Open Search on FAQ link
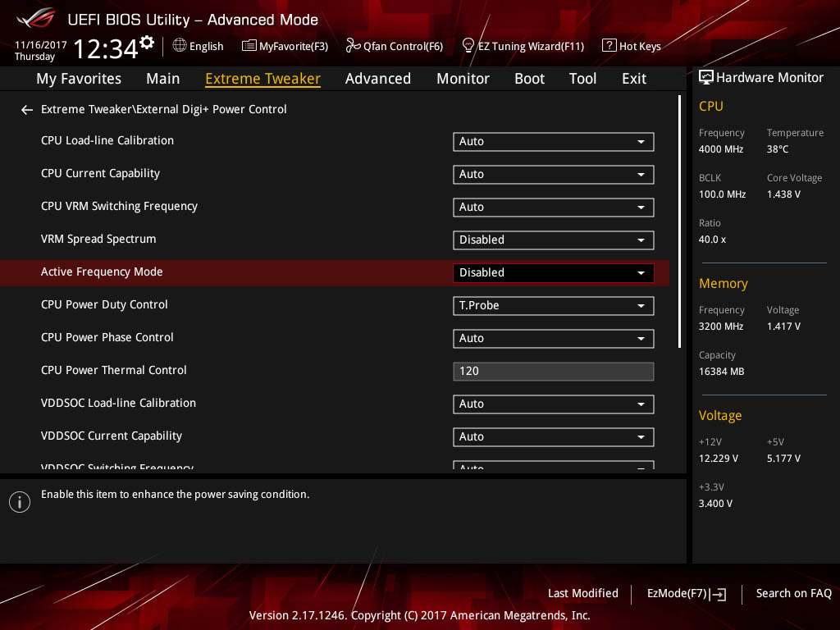 click(x=794, y=594)
